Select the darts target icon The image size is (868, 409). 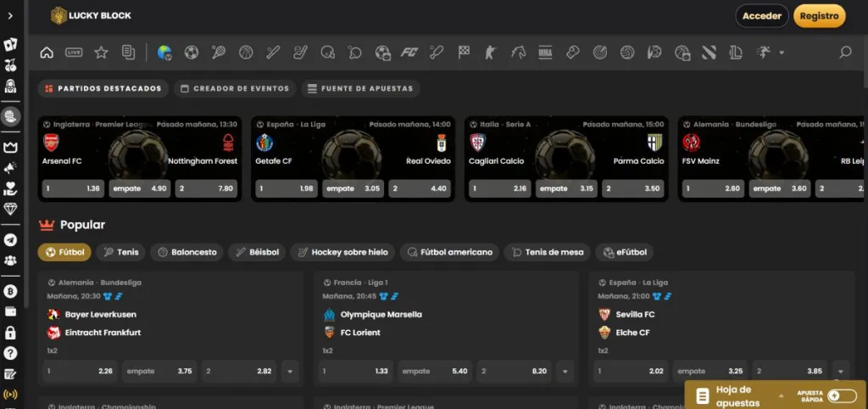pos(599,53)
